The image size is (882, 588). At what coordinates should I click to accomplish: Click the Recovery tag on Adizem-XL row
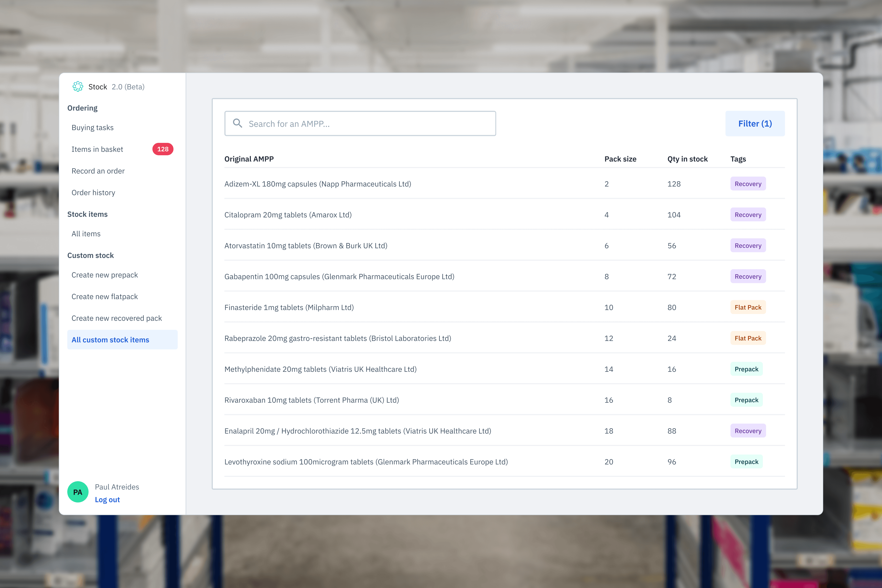(748, 184)
